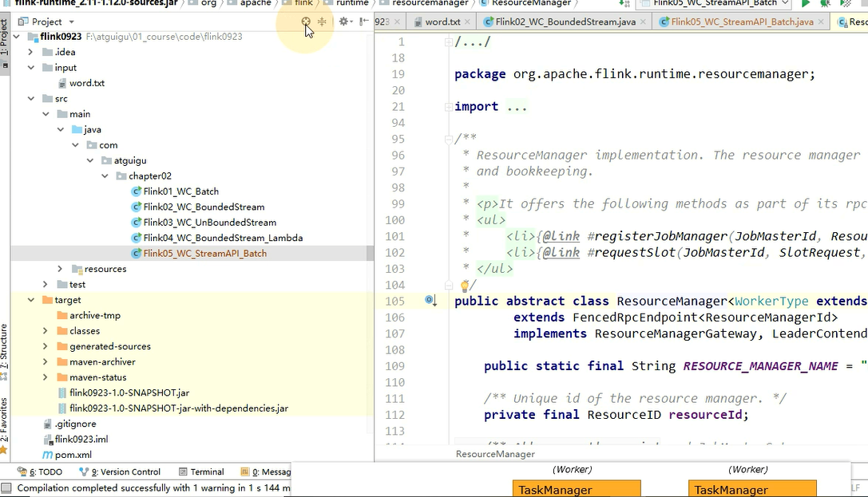Run the Flink05_WC_StreamAPI_Batch configuration
Screen dimensions: 868x497
pyautogui.click(x=806, y=4)
